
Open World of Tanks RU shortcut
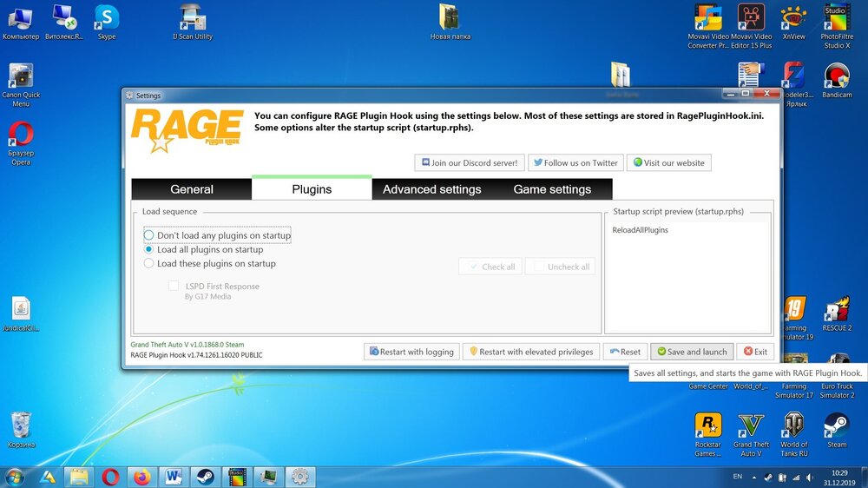tap(794, 434)
